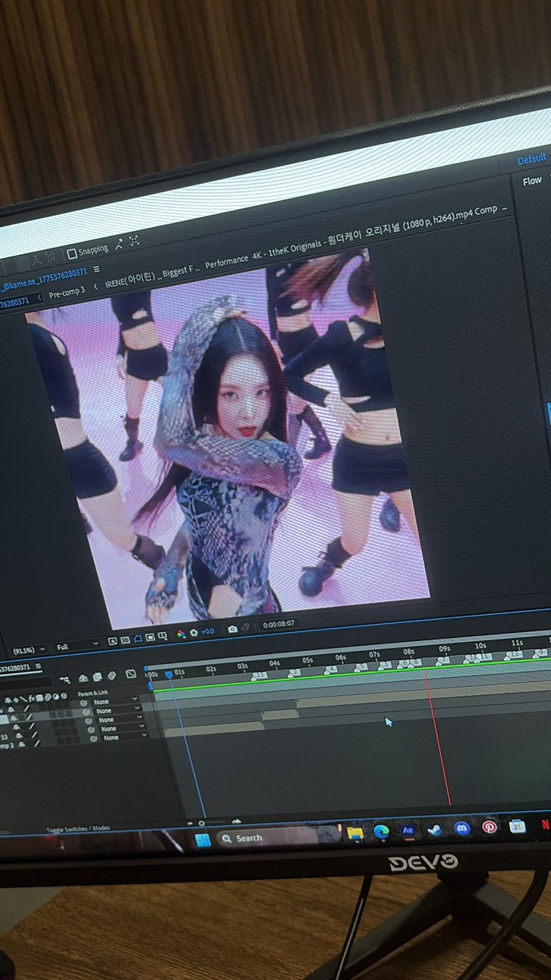Open Microsoft Edge from taskbar

pos(381,831)
